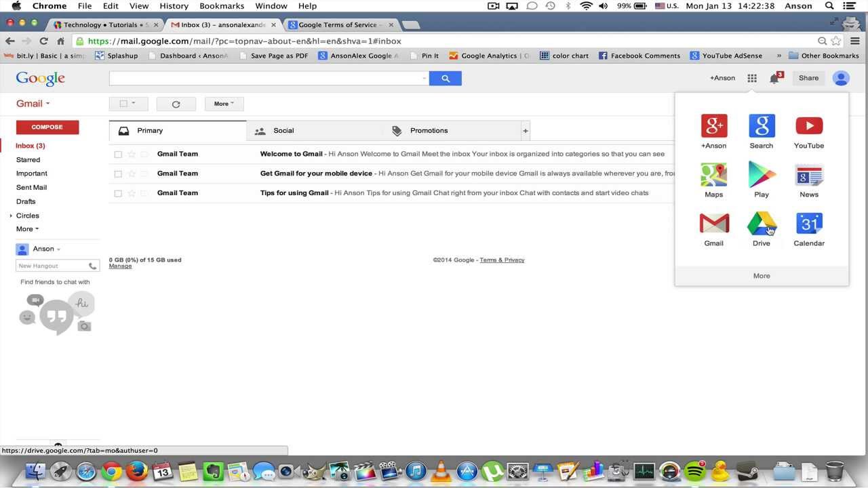
Task: Open Spotify from the Dock
Action: tap(695, 470)
